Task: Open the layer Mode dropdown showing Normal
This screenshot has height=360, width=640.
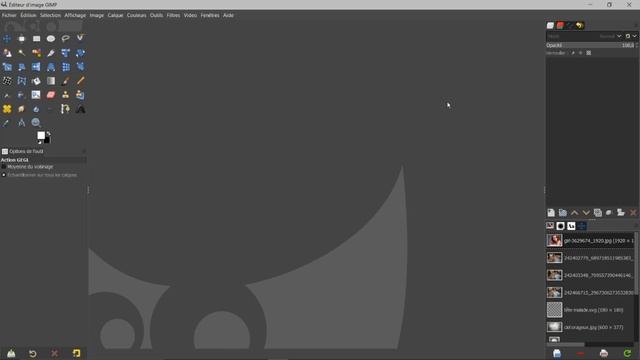Action: (584, 36)
